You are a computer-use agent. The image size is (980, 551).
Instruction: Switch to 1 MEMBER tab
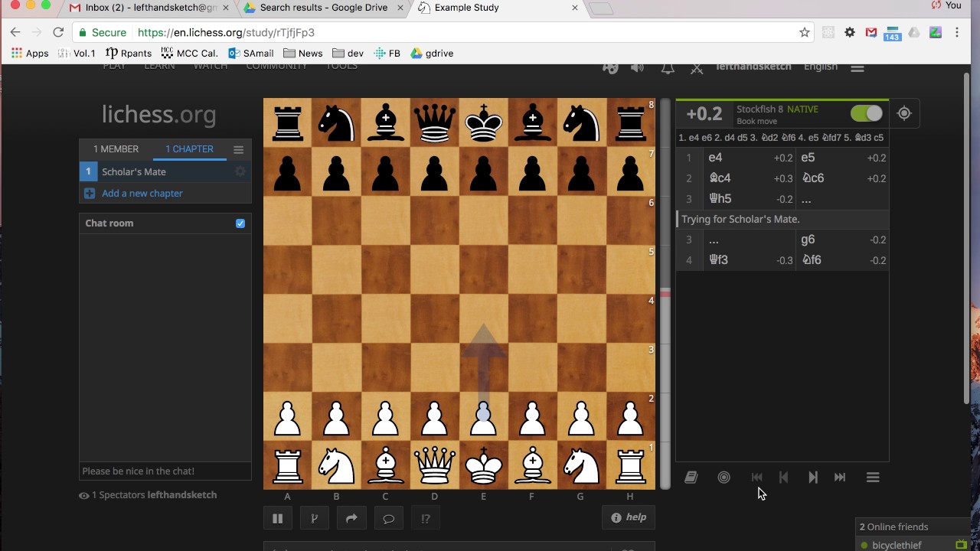point(116,149)
